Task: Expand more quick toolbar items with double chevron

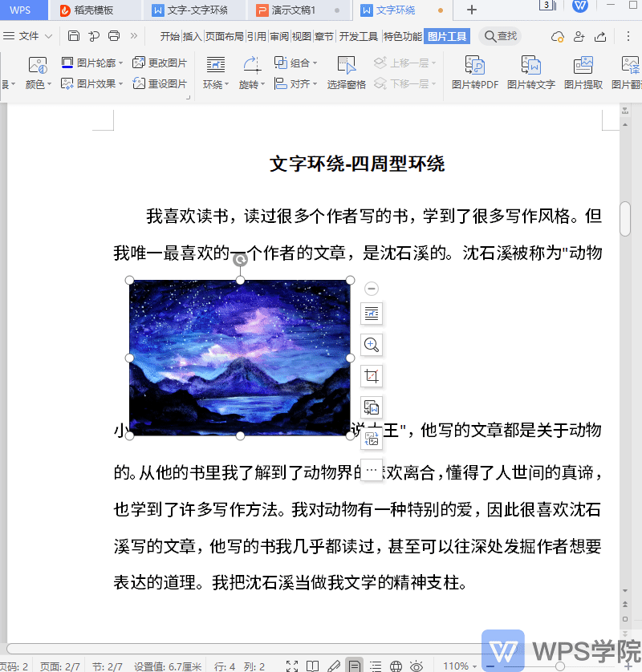Action: pos(134,35)
